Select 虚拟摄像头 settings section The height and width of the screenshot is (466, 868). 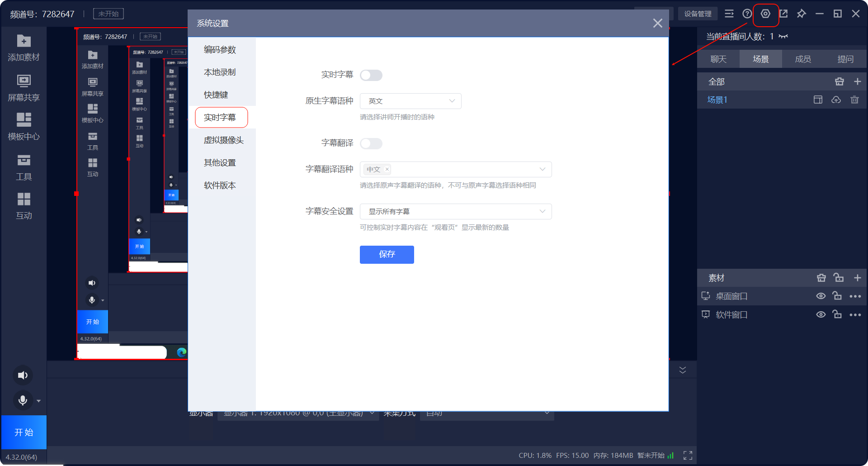click(224, 140)
